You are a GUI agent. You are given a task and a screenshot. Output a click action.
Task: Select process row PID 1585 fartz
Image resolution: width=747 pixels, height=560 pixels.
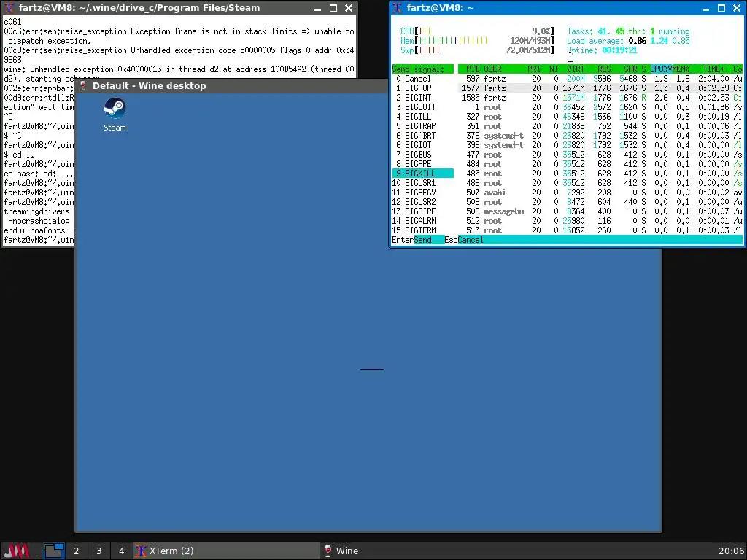(x=600, y=98)
